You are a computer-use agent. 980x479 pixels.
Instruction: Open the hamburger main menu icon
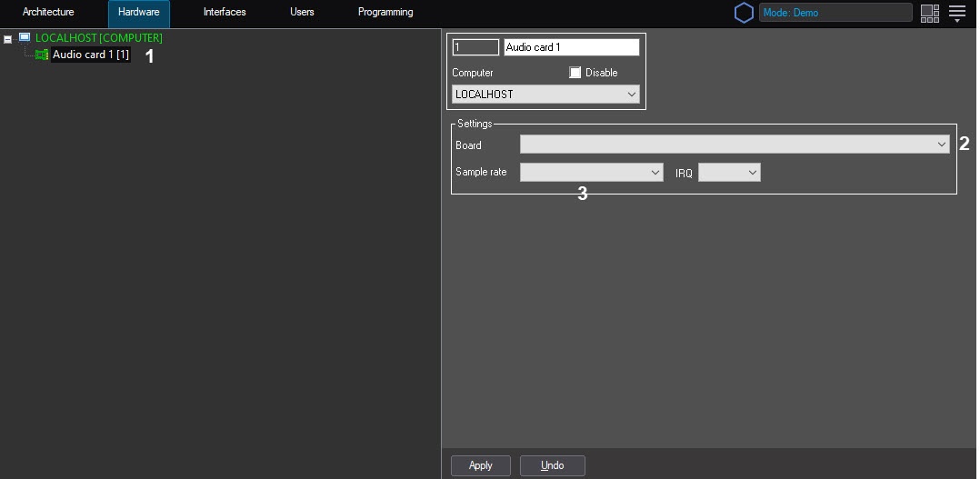[957, 13]
